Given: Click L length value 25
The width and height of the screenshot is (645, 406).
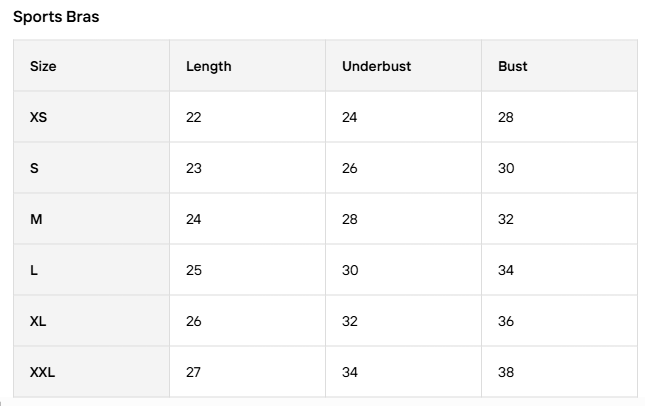Looking at the screenshot, I should coord(194,270).
